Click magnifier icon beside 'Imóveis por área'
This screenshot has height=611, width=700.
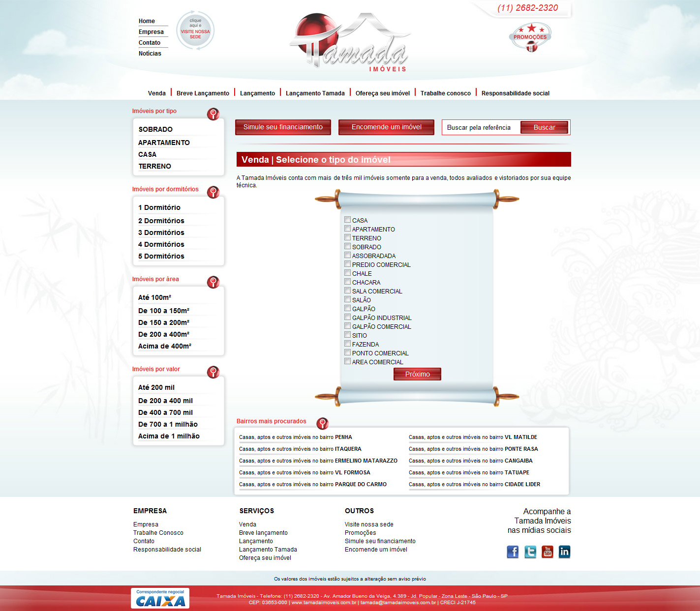click(213, 282)
